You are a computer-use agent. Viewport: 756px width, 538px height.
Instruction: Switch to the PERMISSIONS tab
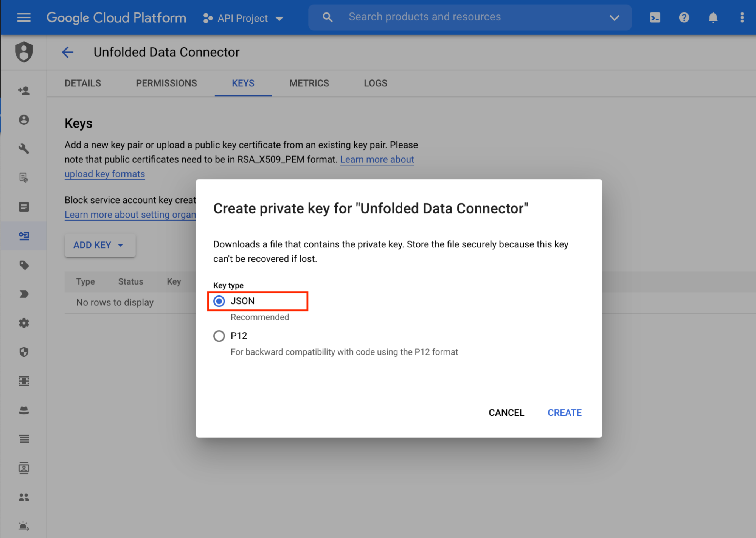166,83
